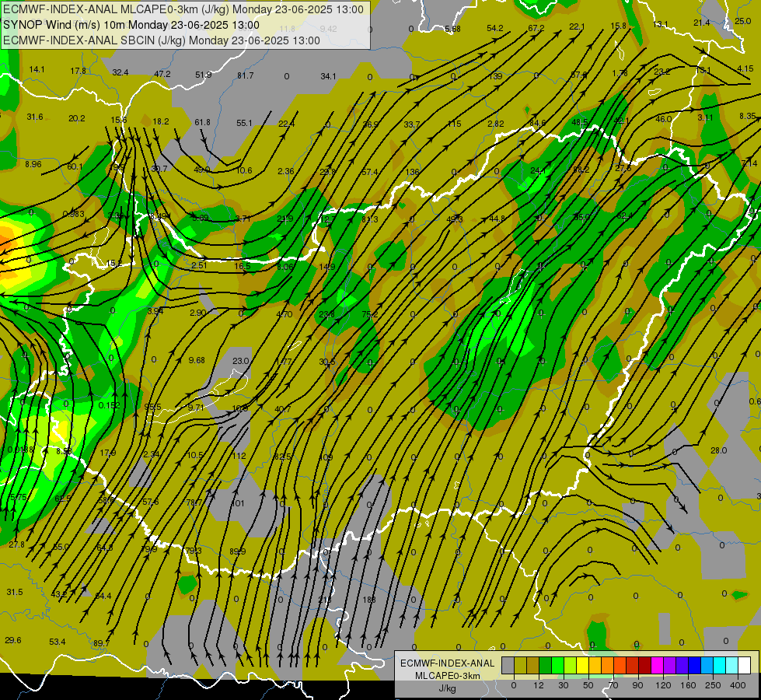The image size is (761, 700).
Task: Click the map value 55.1
Action: (x=245, y=123)
